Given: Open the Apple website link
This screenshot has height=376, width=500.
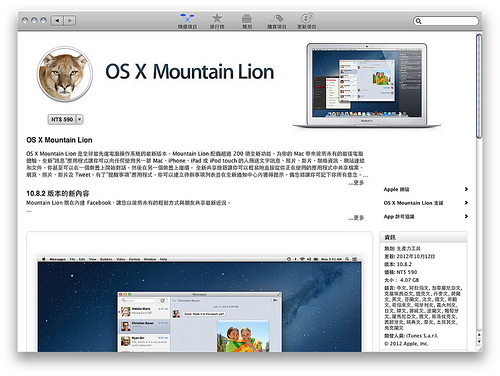Looking at the screenshot, I should click(396, 189).
